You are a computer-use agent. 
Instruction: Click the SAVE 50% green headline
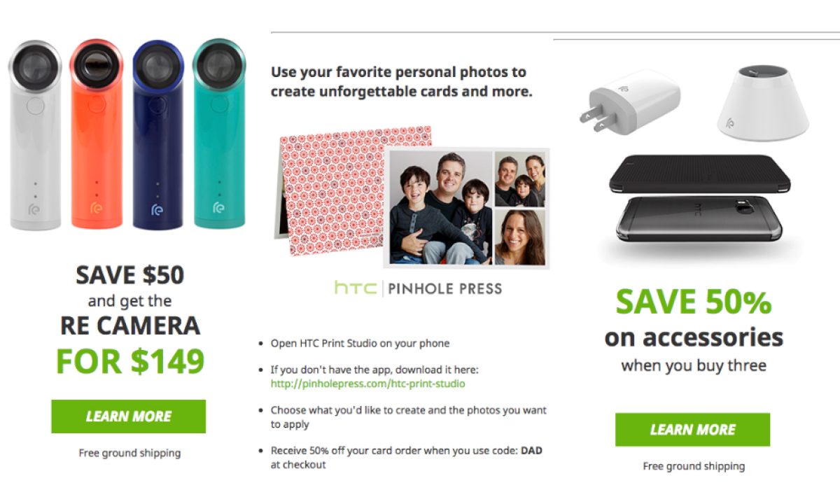693,302
